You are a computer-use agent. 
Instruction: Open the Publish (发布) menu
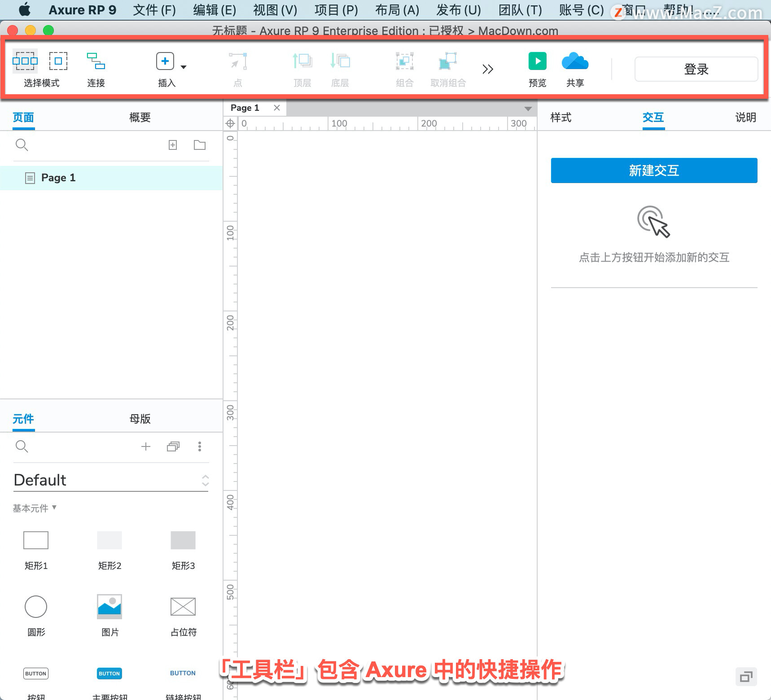point(459,10)
